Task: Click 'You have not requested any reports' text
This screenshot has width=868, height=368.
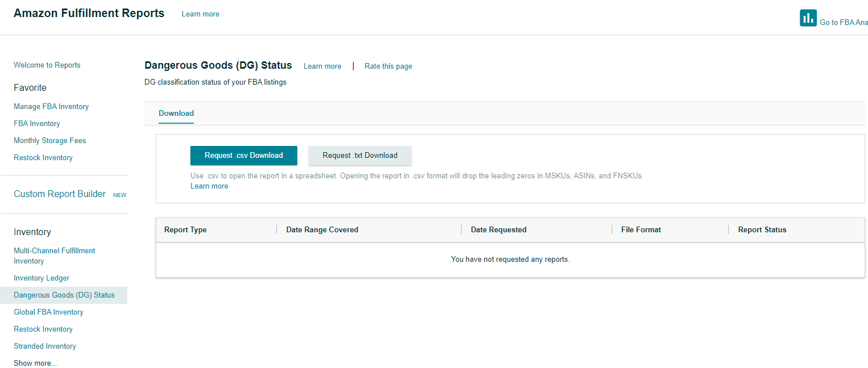Action: point(510,259)
